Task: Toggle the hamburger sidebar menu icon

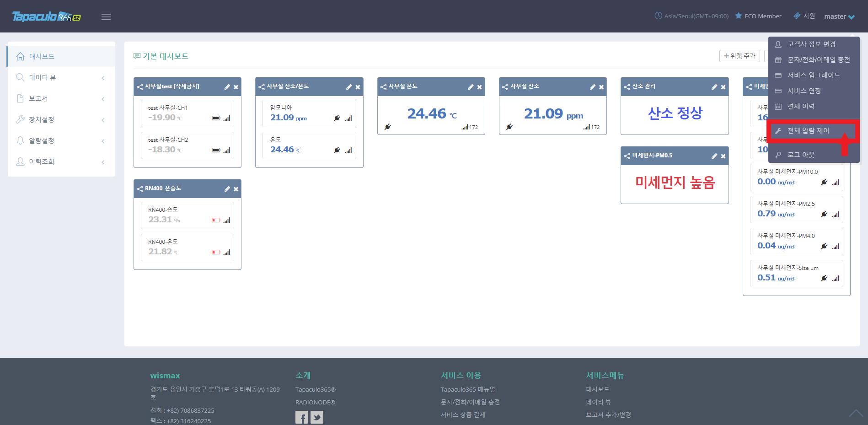Action: coord(106,17)
